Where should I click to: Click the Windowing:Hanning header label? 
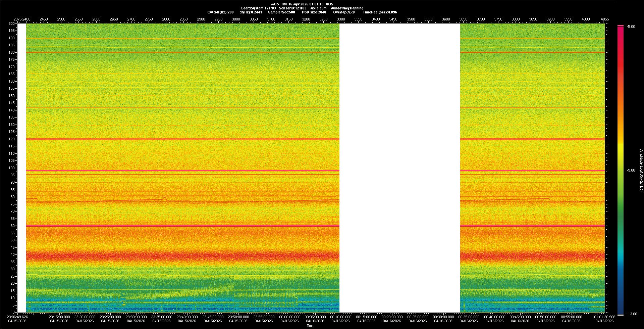pyautogui.click(x=347, y=8)
